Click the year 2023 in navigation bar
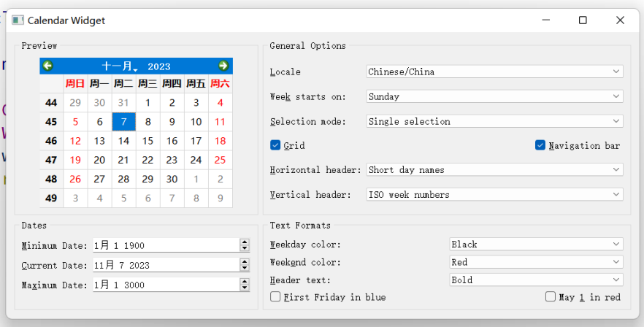644x327 pixels. 159,66
